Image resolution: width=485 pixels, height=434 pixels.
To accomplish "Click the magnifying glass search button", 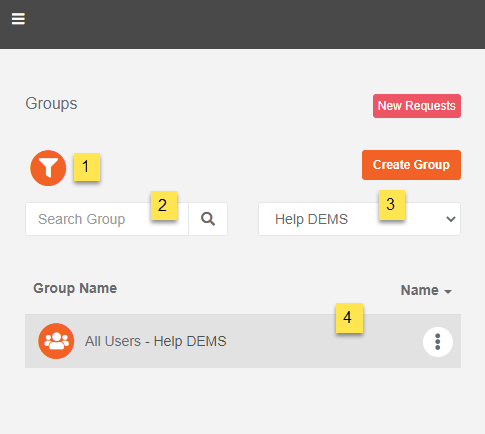I will (208, 219).
